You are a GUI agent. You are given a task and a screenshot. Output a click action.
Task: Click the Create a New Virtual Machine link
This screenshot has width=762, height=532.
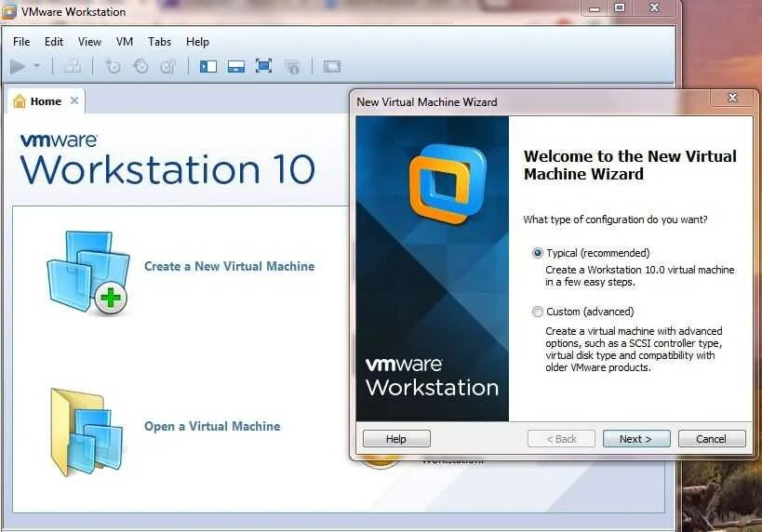230,266
